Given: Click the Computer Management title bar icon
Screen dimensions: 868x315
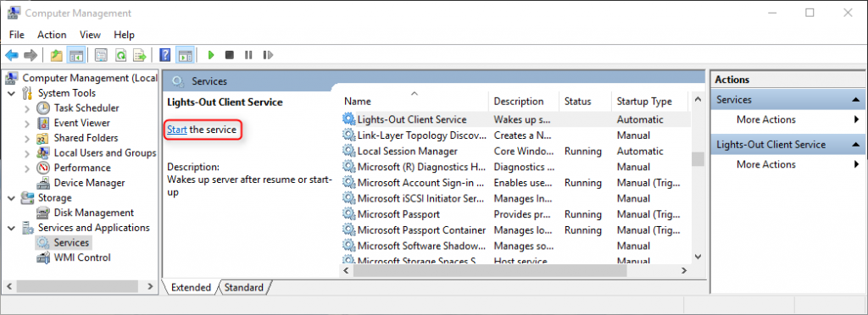Looking at the screenshot, I should coord(14,13).
